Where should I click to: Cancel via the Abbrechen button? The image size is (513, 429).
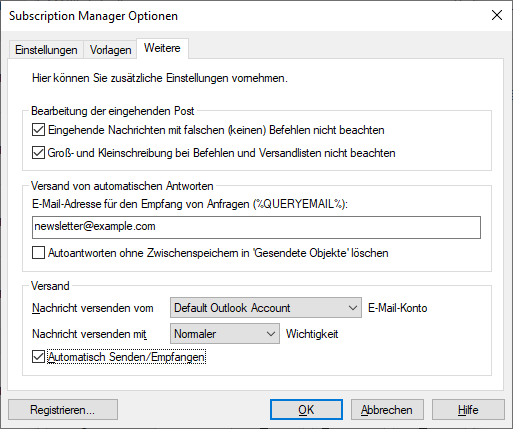point(387,410)
